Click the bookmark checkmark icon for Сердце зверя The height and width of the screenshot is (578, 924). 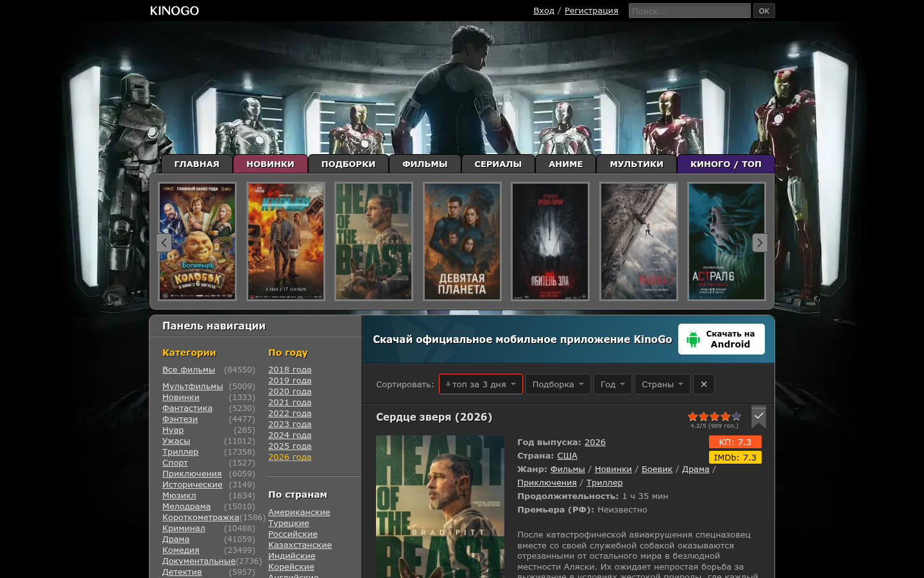click(758, 417)
